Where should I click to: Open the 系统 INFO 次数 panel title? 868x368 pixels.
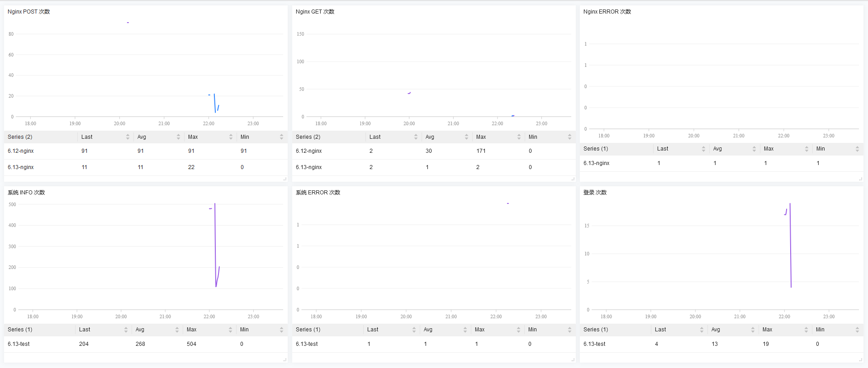26,193
